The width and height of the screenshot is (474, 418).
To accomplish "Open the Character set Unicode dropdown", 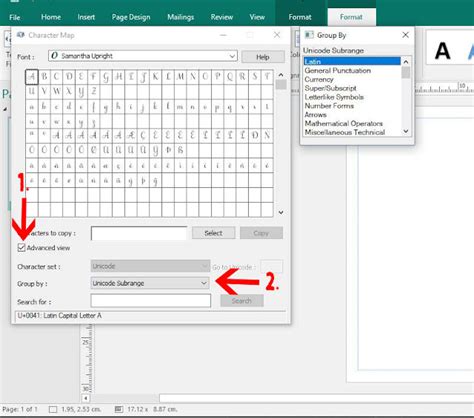I will tap(150, 266).
